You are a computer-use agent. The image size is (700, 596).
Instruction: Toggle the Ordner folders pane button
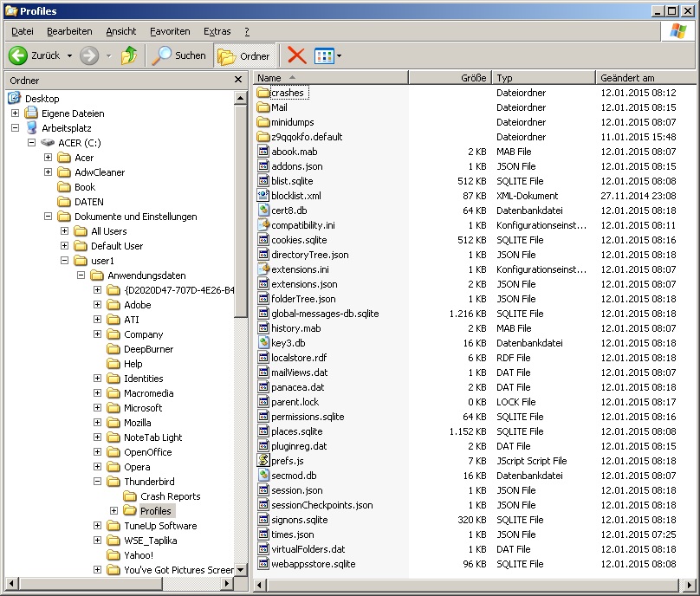tap(243, 55)
